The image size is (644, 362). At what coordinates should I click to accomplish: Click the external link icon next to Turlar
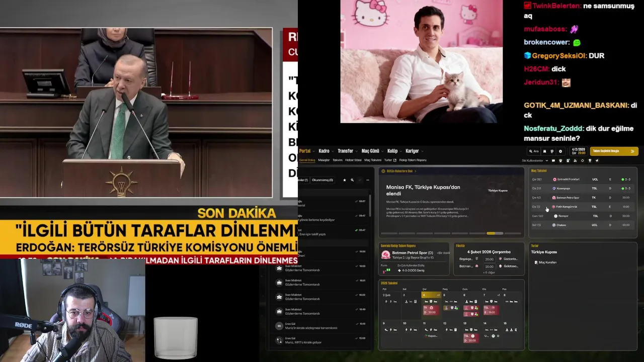pos(395,160)
